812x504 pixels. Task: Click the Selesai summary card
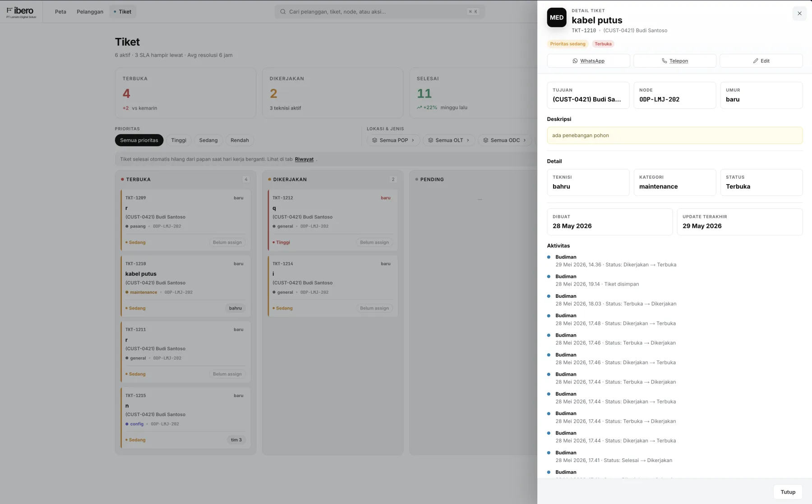(x=473, y=93)
